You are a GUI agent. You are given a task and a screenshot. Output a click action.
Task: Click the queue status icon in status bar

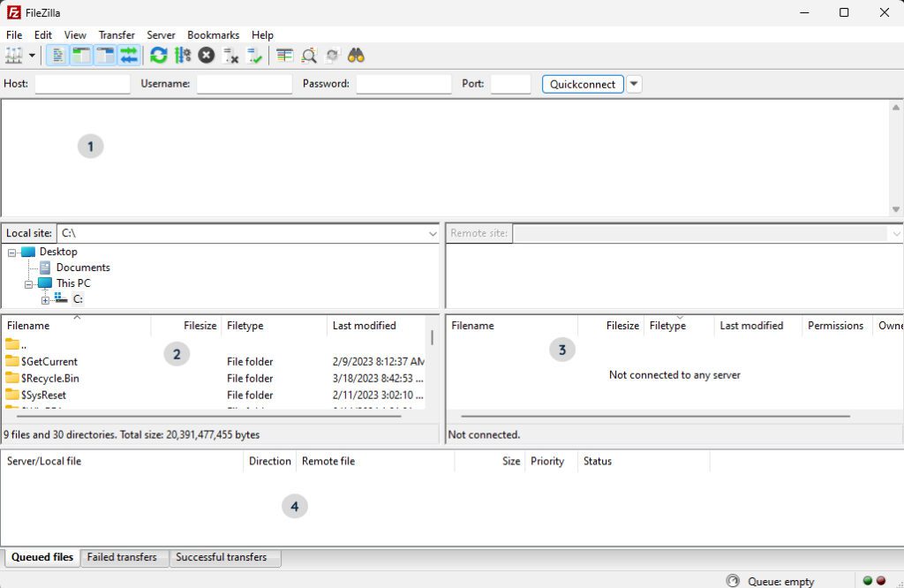(x=733, y=581)
